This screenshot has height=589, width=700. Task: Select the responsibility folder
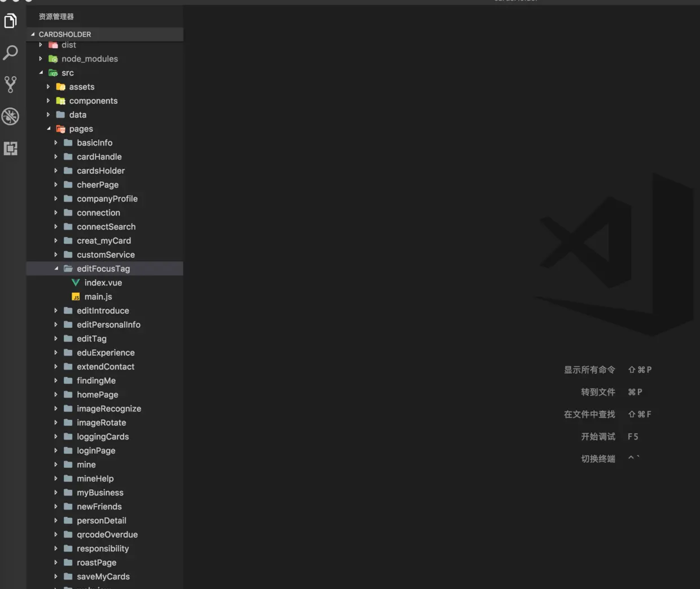105,548
